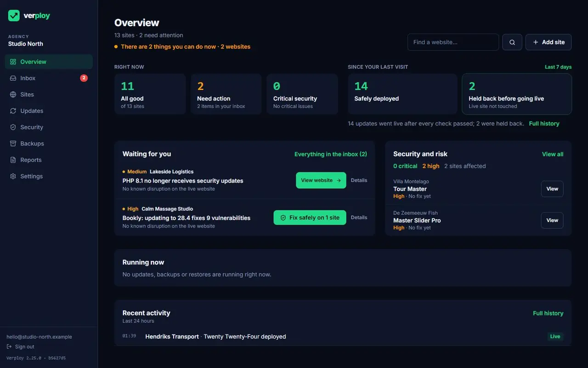Click the arrow icon on View website button
The width and height of the screenshot is (588, 368).
pos(339,180)
